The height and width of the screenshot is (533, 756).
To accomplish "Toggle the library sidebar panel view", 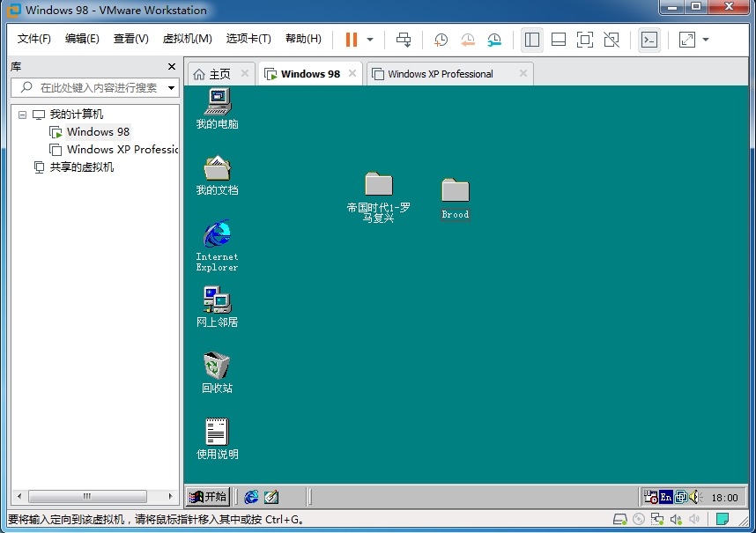I will [531, 40].
